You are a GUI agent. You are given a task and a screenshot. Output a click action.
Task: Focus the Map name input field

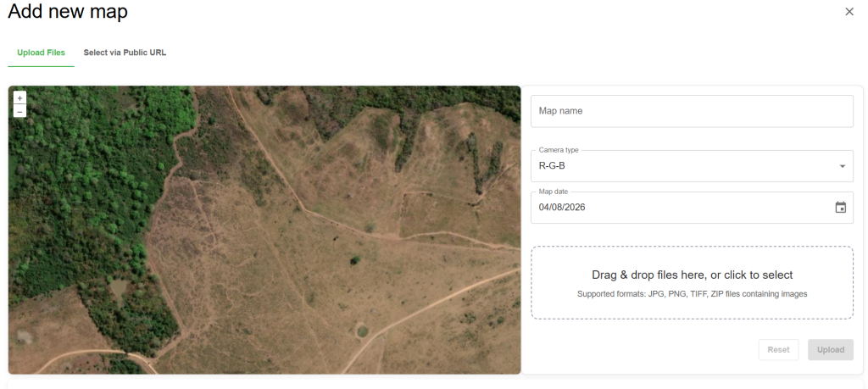[692, 111]
